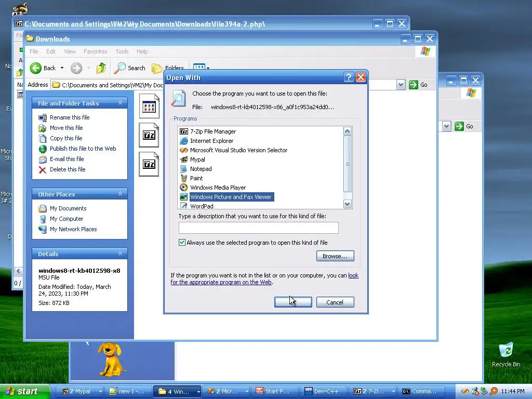532x399 pixels.
Task: Open address dropdown in the rear-right window
Action: pos(446,127)
